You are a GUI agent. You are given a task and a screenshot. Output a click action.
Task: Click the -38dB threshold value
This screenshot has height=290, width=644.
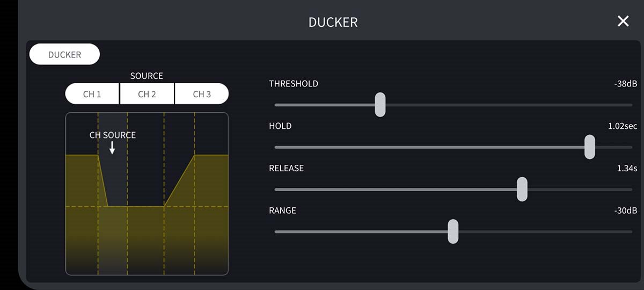click(626, 84)
